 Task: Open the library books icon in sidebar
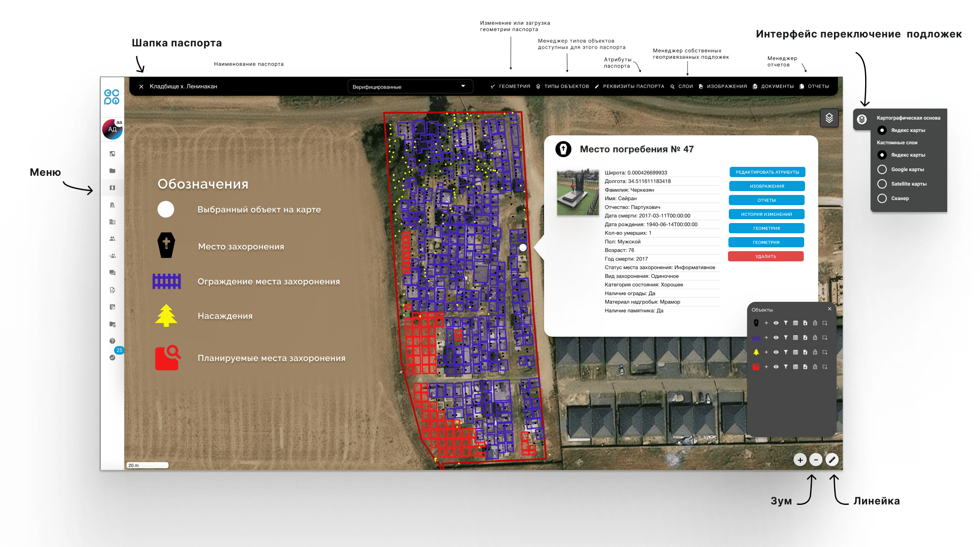pyautogui.click(x=112, y=205)
